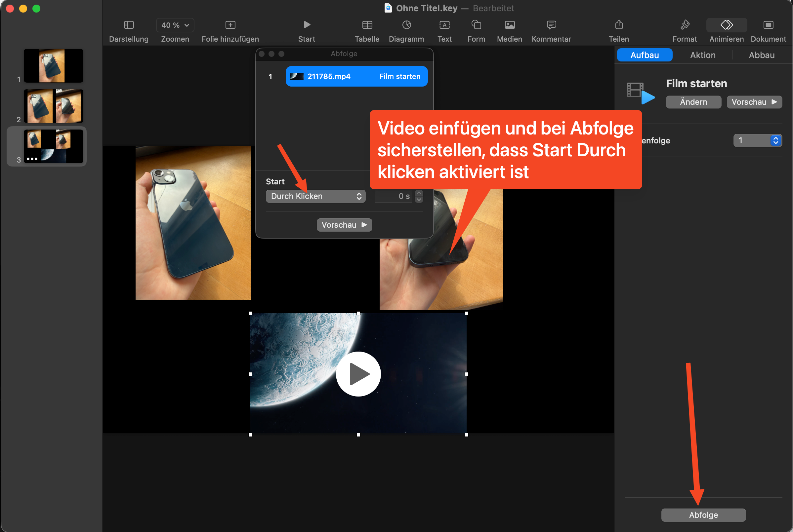
Task: Open the Darstellung view options icon
Action: coord(129,25)
